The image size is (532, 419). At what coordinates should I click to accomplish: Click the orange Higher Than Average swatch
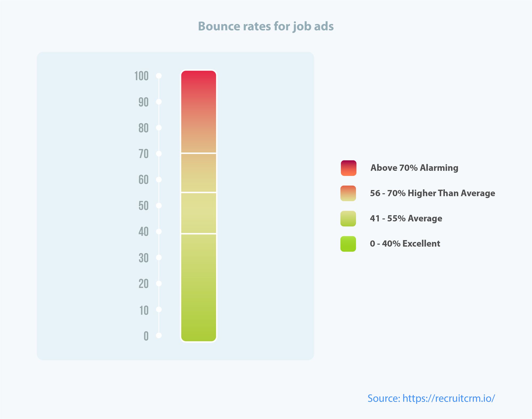pos(348,193)
